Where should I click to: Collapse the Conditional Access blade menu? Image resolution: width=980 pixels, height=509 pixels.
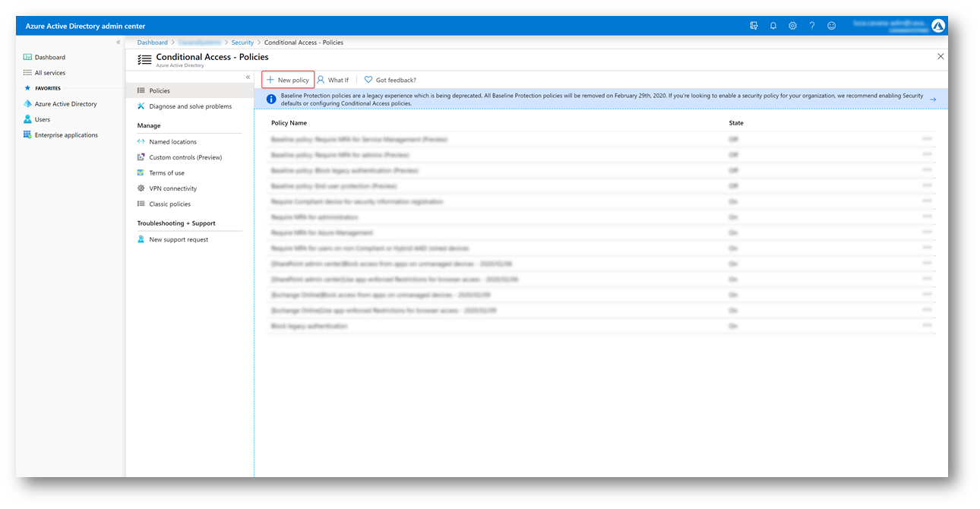pyautogui.click(x=248, y=77)
